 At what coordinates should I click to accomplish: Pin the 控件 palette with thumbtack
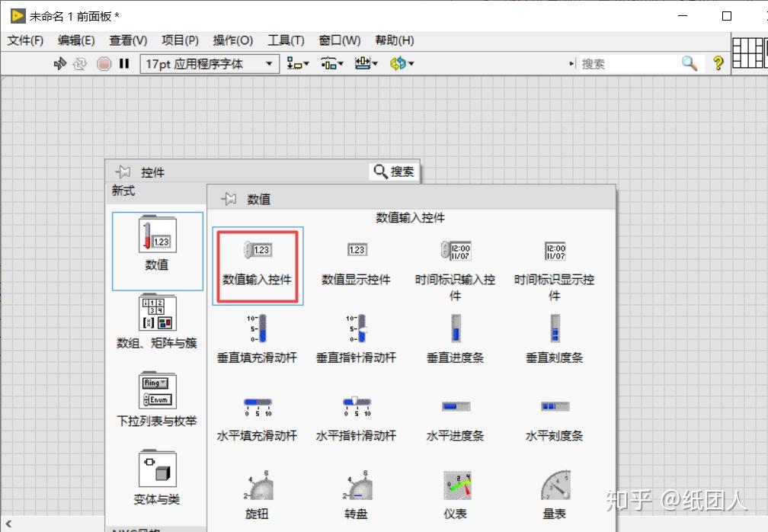[x=123, y=172]
